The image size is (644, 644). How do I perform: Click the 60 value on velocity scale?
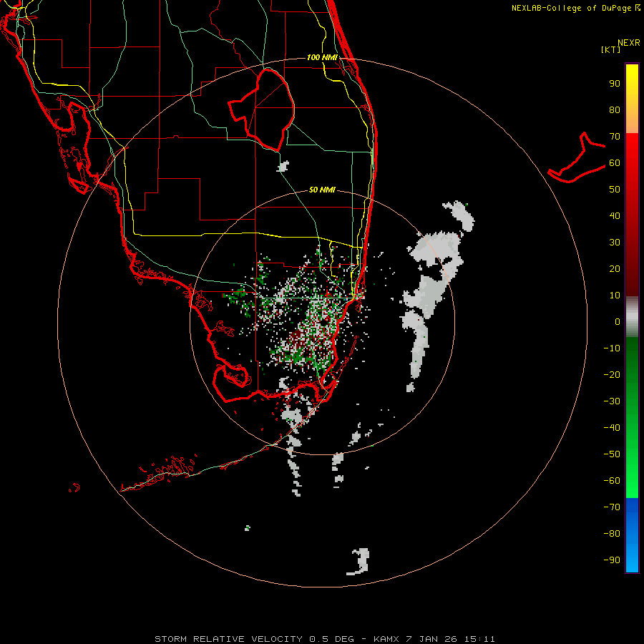pyautogui.click(x=615, y=163)
